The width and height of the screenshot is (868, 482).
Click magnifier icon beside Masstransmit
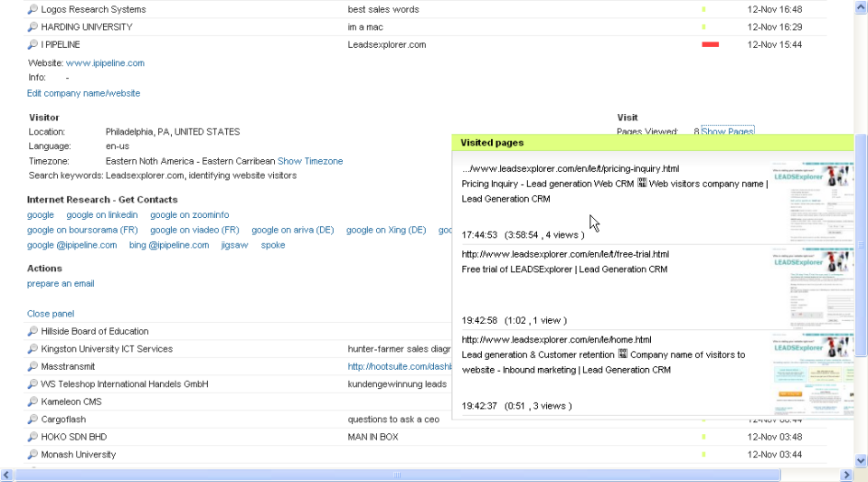(33, 367)
